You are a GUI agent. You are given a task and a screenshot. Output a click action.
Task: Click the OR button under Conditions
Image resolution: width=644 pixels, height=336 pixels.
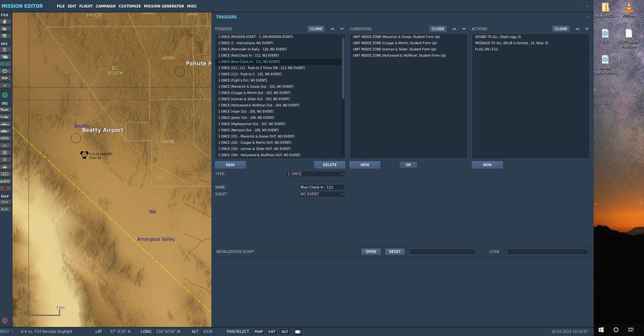408,165
